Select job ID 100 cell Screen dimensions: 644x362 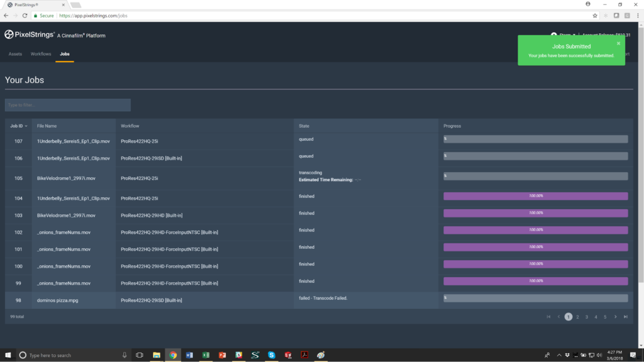(18, 266)
